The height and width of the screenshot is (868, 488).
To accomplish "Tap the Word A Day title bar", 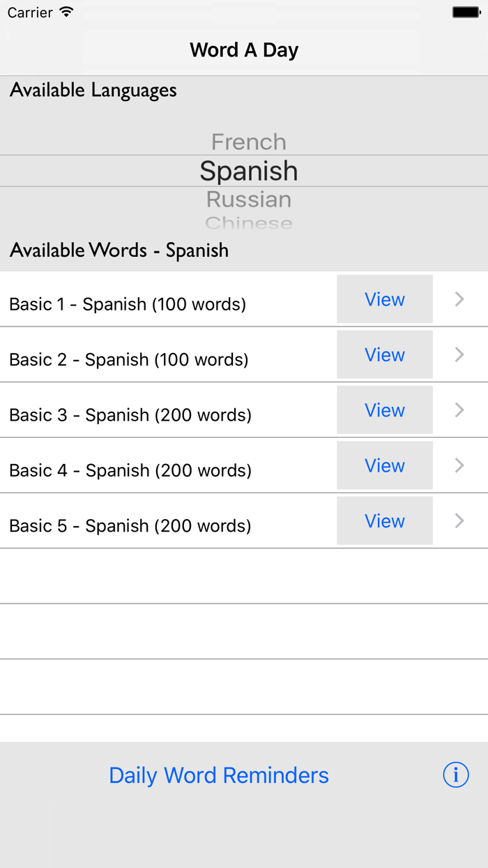I will point(244,50).
